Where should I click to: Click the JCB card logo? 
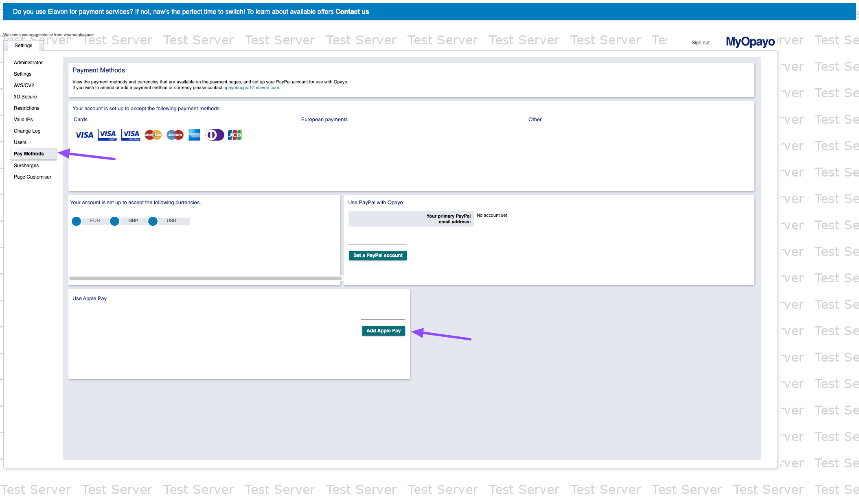[235, 135]
